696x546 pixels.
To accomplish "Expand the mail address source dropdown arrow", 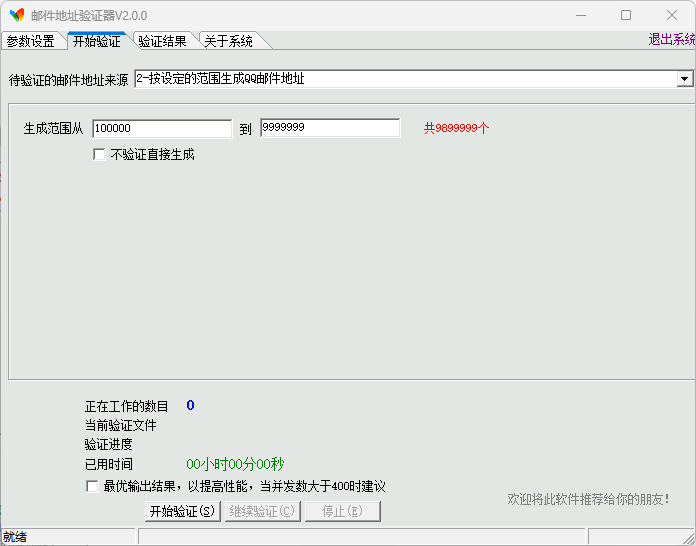I will [x=684, y=79].
